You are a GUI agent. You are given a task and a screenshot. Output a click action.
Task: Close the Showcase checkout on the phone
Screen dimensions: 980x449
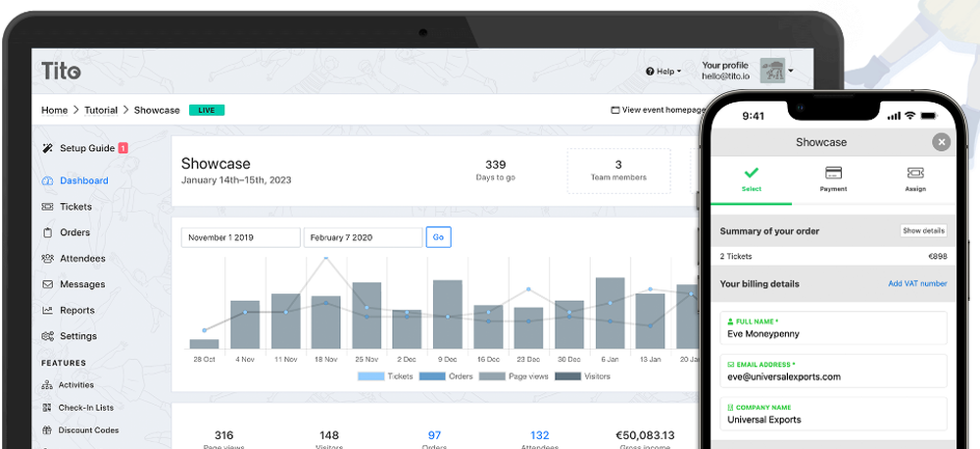[941, 142]
